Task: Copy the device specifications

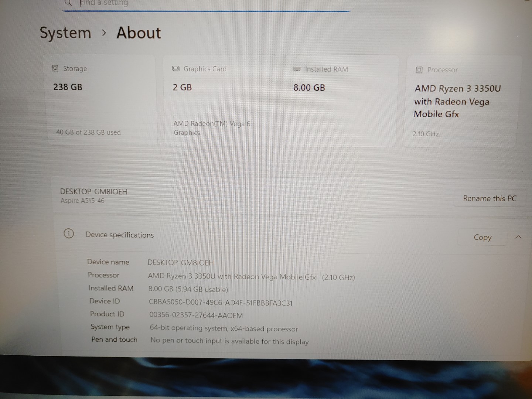Action: point(482,237)
